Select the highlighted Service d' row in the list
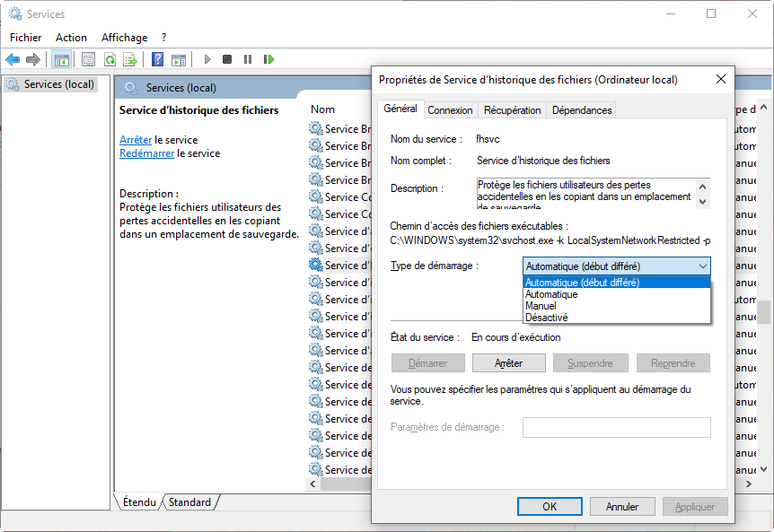The width and height of the screenshot is (774, 532). tap(339, 266)
